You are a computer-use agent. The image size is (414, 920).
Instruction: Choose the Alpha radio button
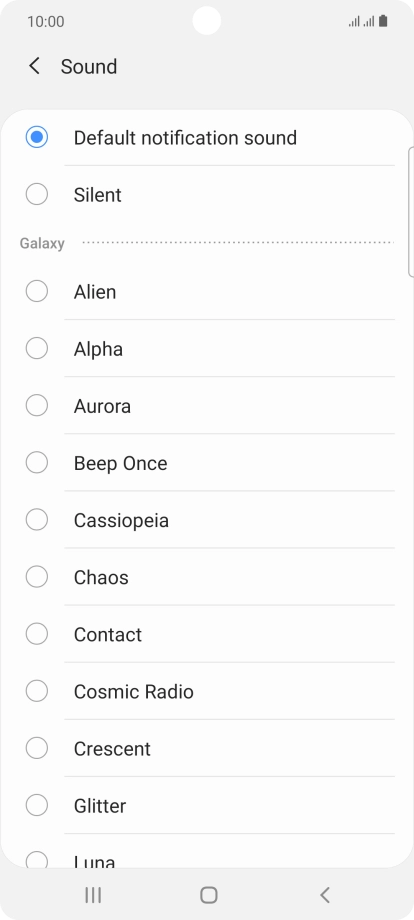36,348
